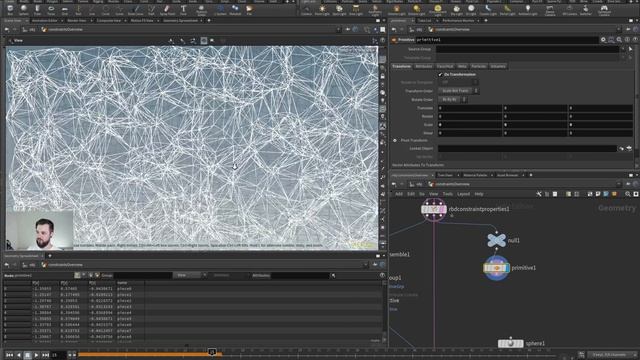Click the Source Group input field
Screen dimensions: 640x360
(x=528, y=49)
